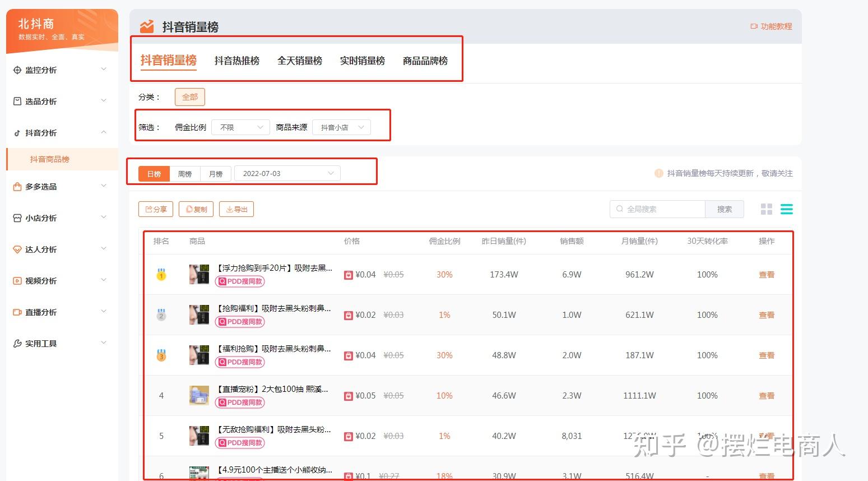Image resolution: width=868 pixels, height=481 pixels.
Task: Click the 昨日销量(件) column header
Action: pos(504,241)
